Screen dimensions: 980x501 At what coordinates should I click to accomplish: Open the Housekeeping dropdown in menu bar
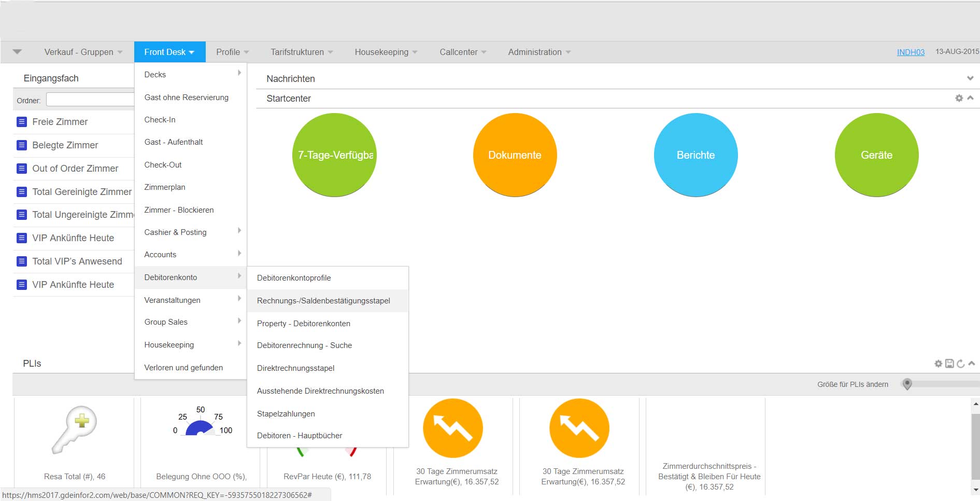386,52
